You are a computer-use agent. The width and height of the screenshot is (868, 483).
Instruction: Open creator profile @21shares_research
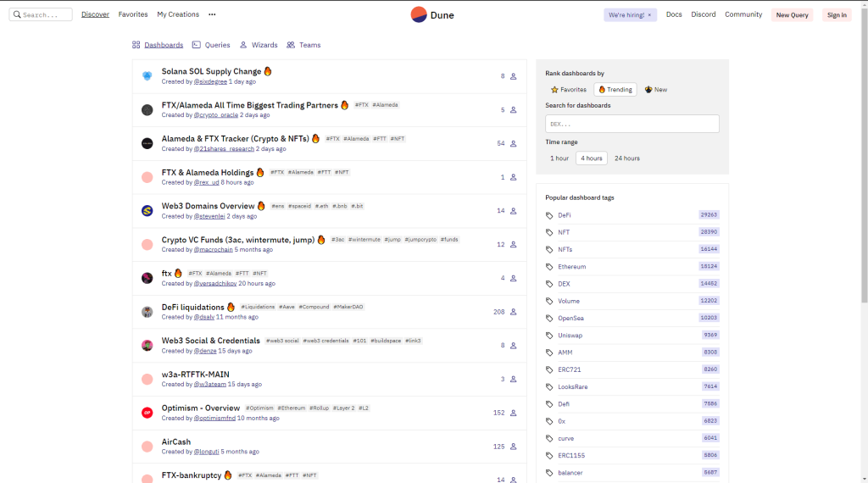224,149
